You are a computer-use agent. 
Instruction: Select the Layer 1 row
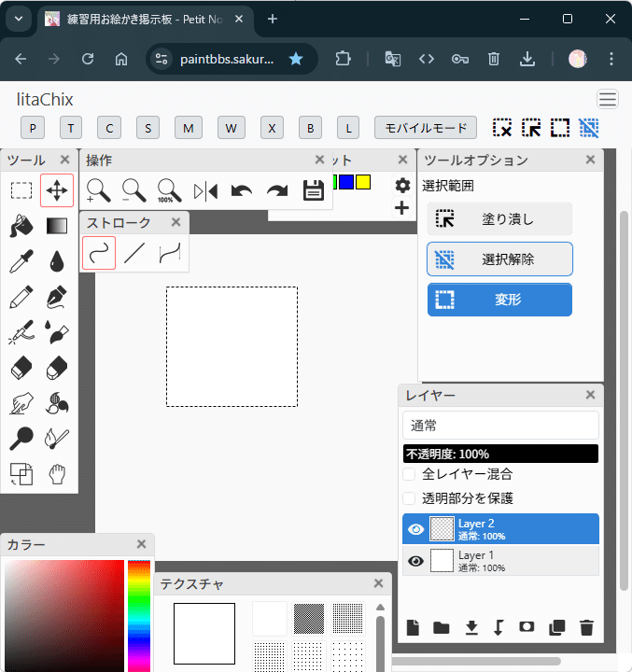[500, 561]
